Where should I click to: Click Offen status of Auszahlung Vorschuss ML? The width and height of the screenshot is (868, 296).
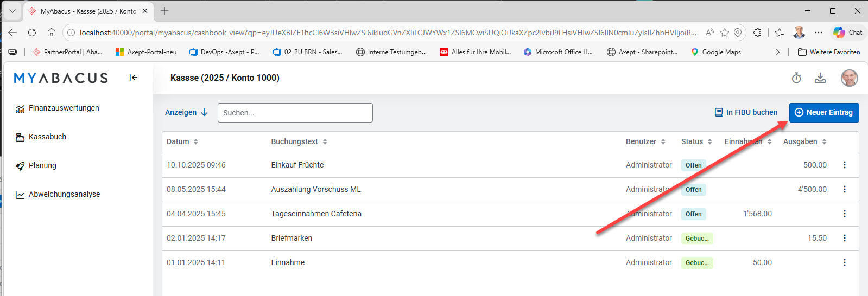(x=694, y=190)
